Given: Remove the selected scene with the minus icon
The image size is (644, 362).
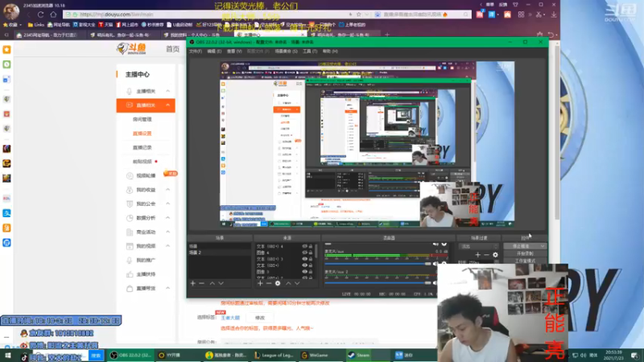Looking at the screenshot, I should 202,283.
